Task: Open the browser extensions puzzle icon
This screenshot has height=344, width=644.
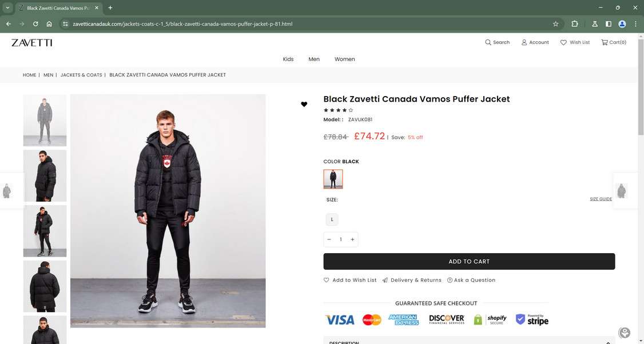Action: click(574, 24)
